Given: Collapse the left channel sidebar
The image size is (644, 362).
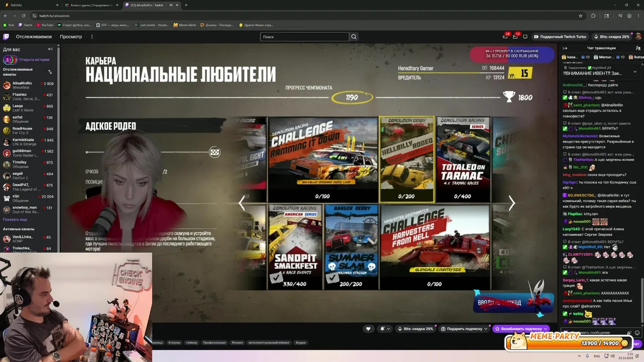Looking at the screenshot, I should click(x=50, y=49).
